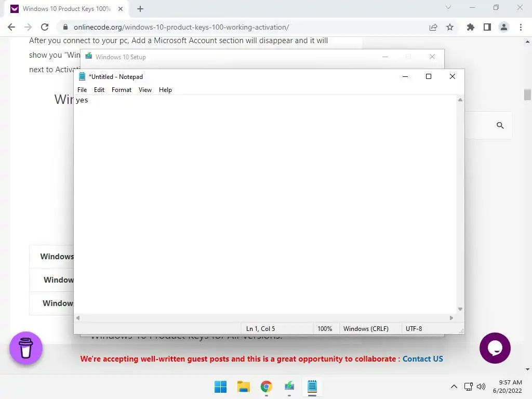Click the onlinecode.org address bar
The width and height of the screenshot is (532, 399).
181,27
